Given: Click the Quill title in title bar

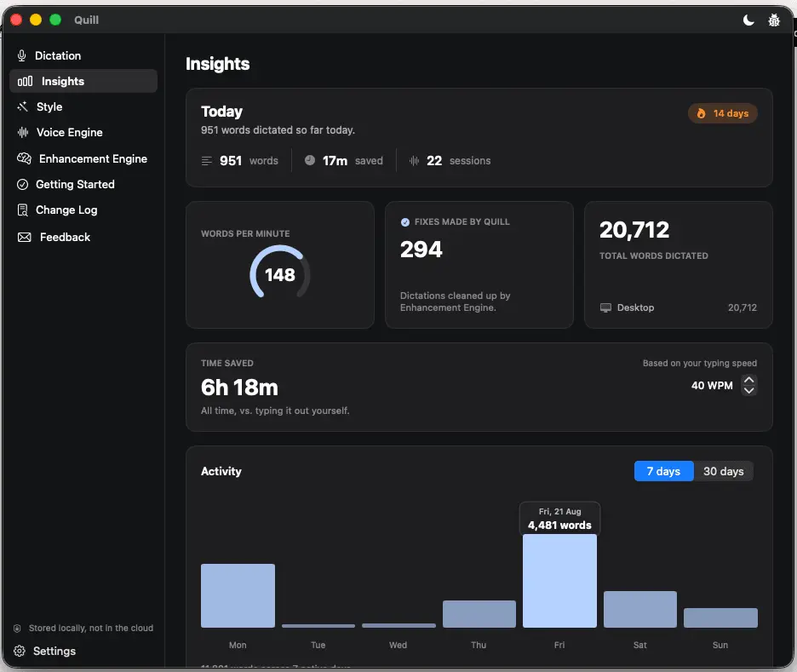Looking at the screenshot, I should pyautogui.click(x=86, y=20).
